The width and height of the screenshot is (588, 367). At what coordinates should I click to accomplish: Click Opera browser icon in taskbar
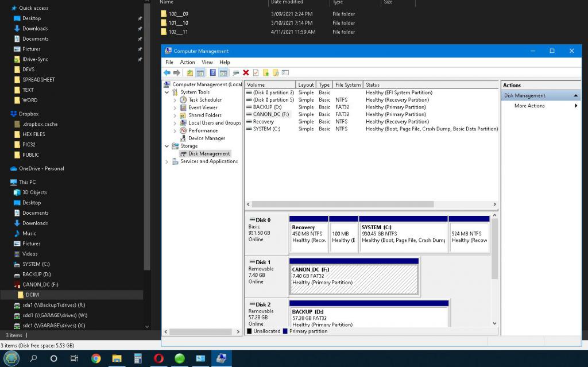[x=158, y=358]
